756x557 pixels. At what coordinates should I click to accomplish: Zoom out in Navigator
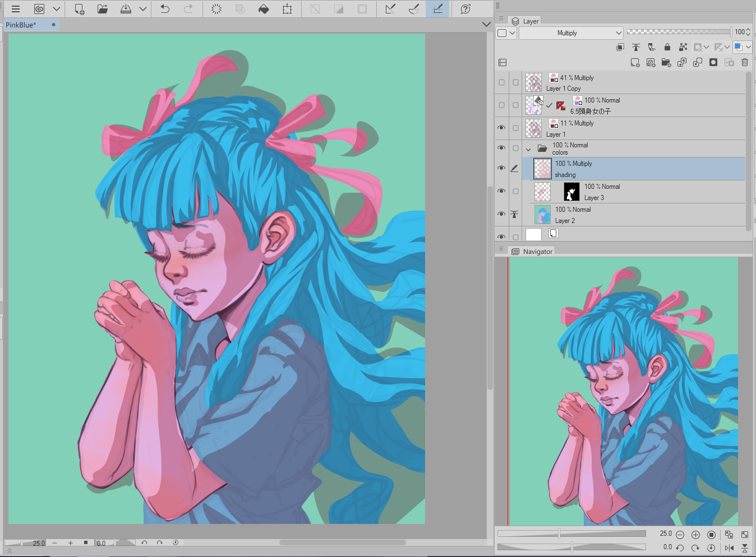tap(680, 535)
